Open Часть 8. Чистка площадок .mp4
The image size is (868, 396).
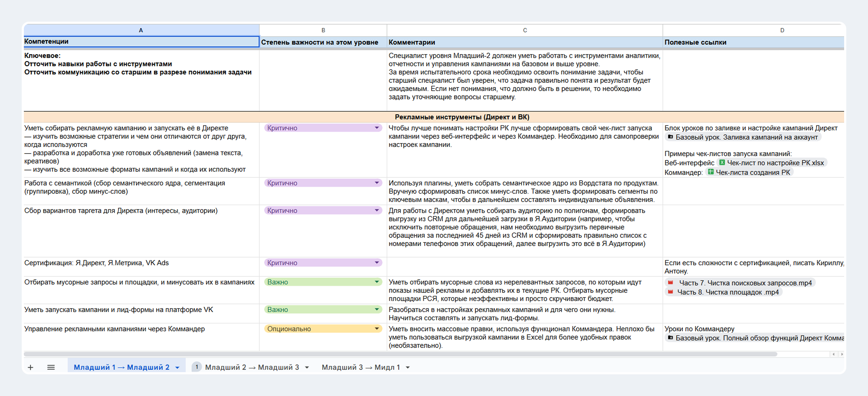(x=724, y=292)
